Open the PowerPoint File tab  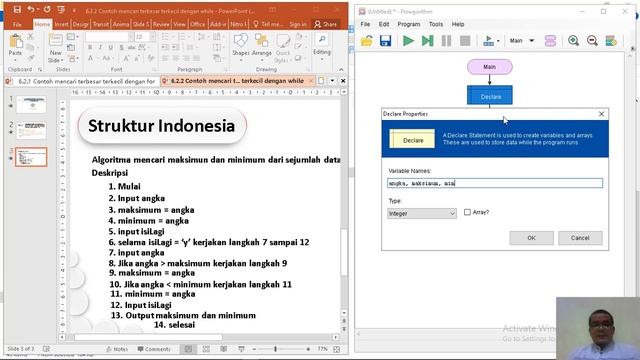coord(17,24)
